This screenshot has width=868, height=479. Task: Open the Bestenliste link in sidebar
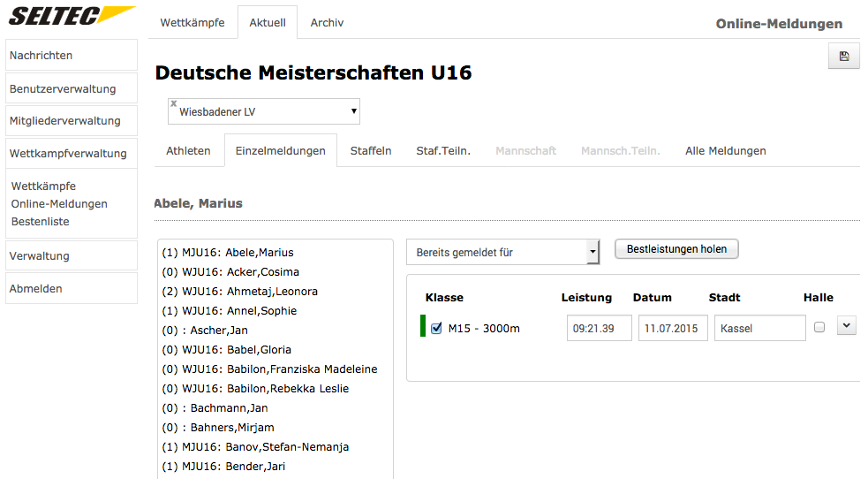point(41,221)
